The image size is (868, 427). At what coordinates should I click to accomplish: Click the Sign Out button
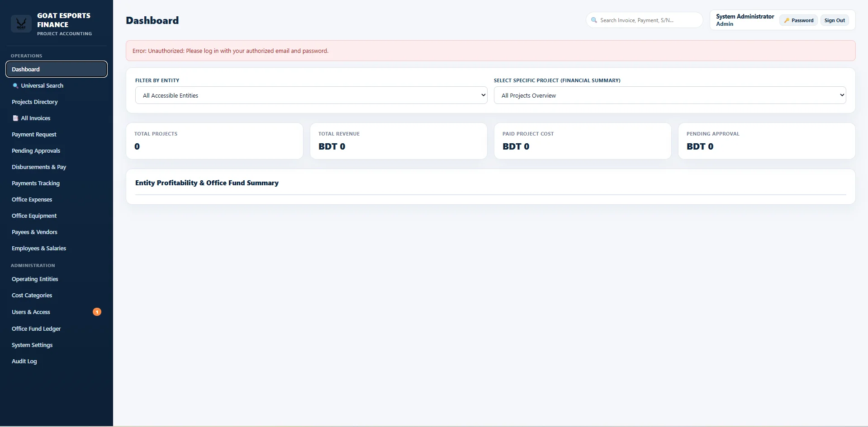click(x=835, y=20)
